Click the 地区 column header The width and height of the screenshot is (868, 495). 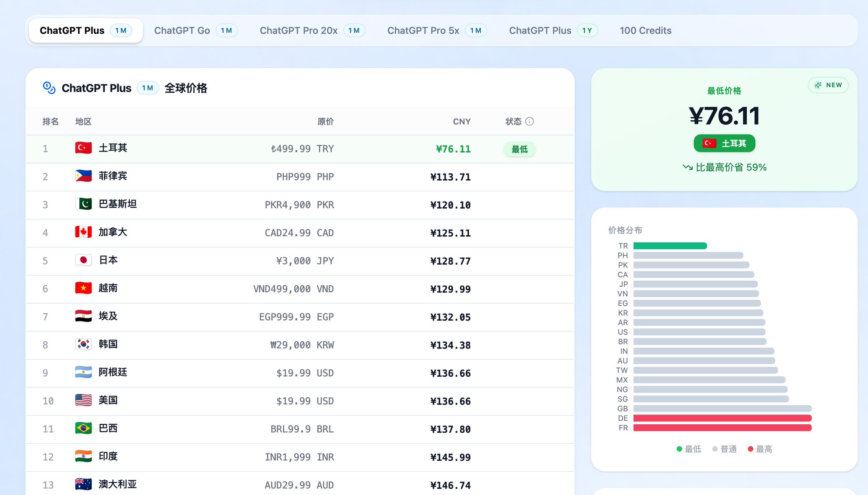(x=83, y=122)
